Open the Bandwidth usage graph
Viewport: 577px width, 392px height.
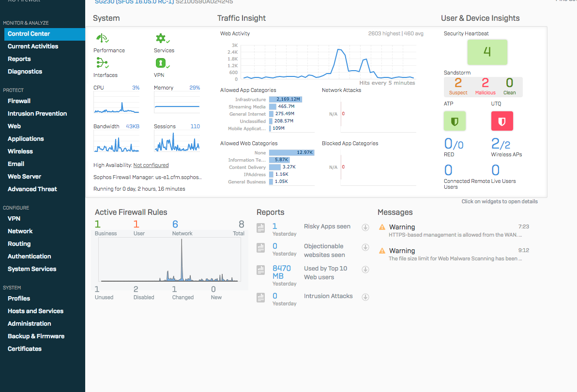click(x=116, y=142)
